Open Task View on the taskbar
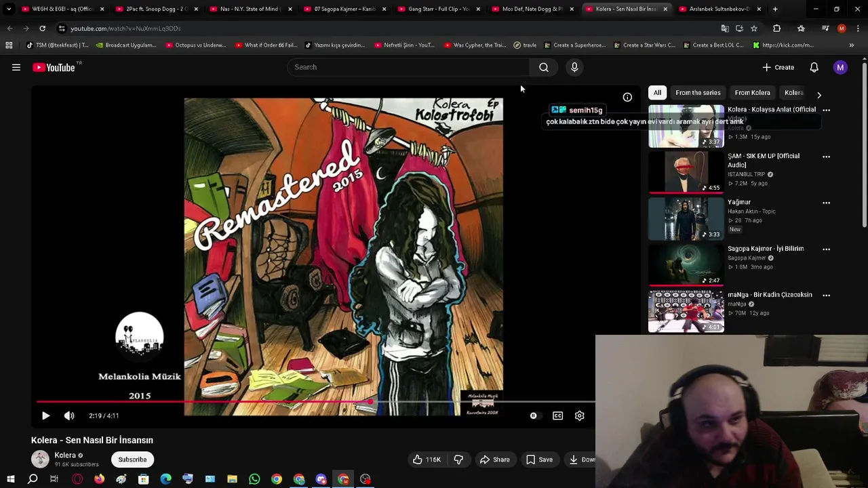This screenshot has width=868, height=488. click(54, 479)
